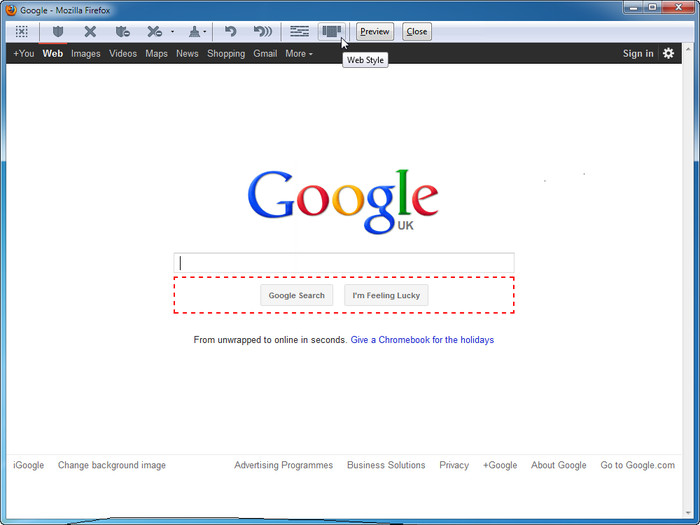This screenshot has width=700, height=525.
Task: Select the Web tab in the Google bar
Action: 53,54
